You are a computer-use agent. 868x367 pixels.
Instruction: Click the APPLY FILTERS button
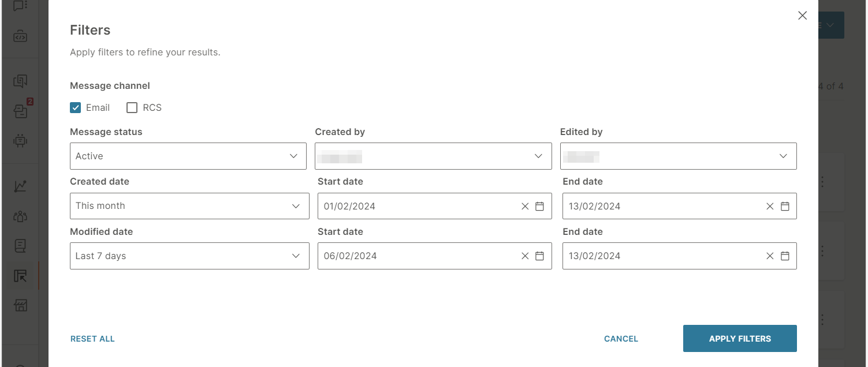(740, 339)
